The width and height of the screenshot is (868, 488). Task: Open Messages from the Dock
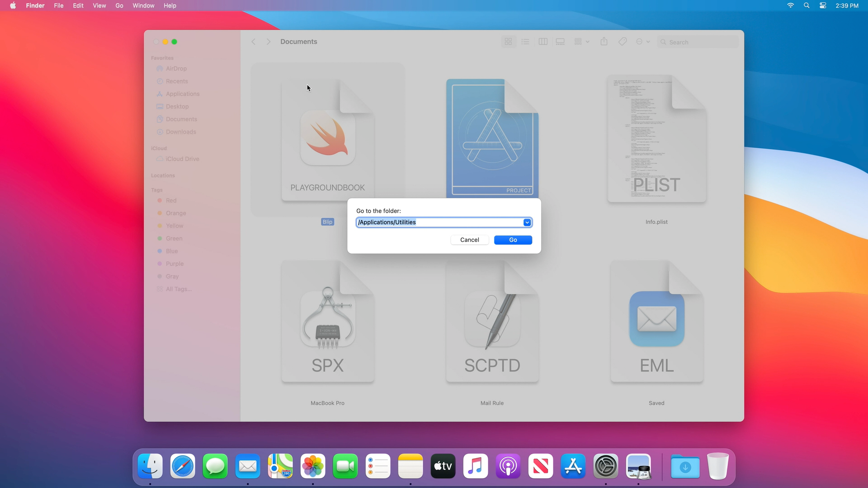[x=215, y=466]
